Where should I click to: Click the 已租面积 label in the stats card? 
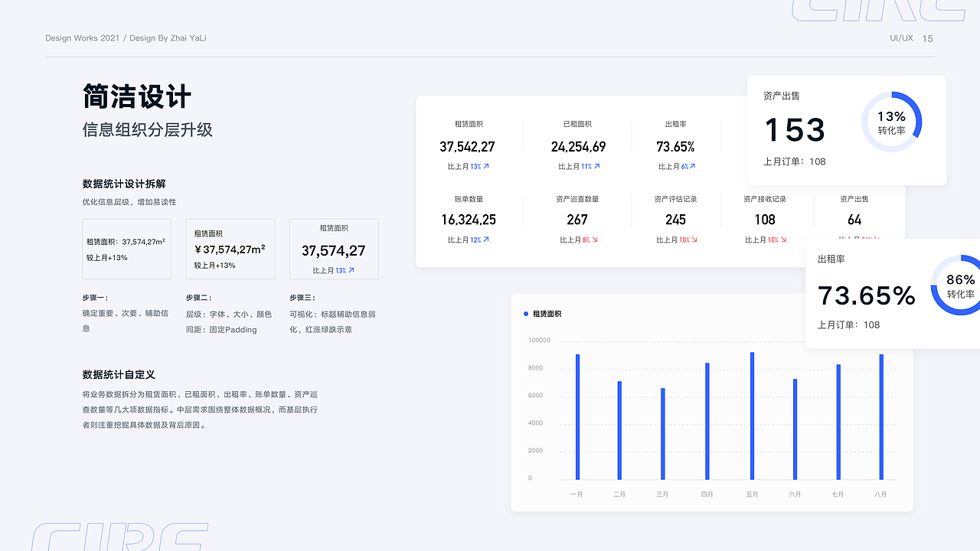(577, 124)
